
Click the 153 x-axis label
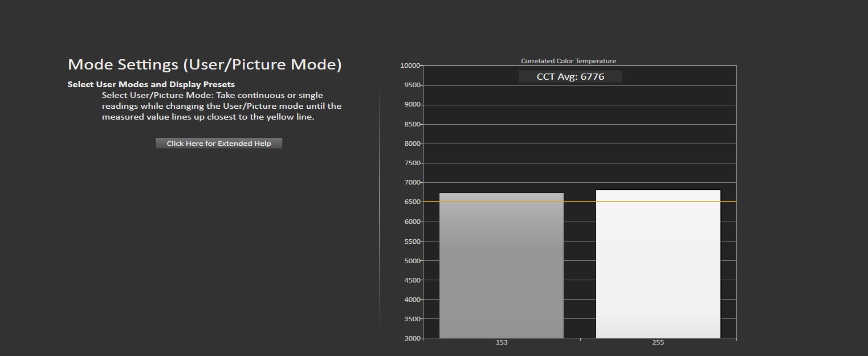(502, 343)
